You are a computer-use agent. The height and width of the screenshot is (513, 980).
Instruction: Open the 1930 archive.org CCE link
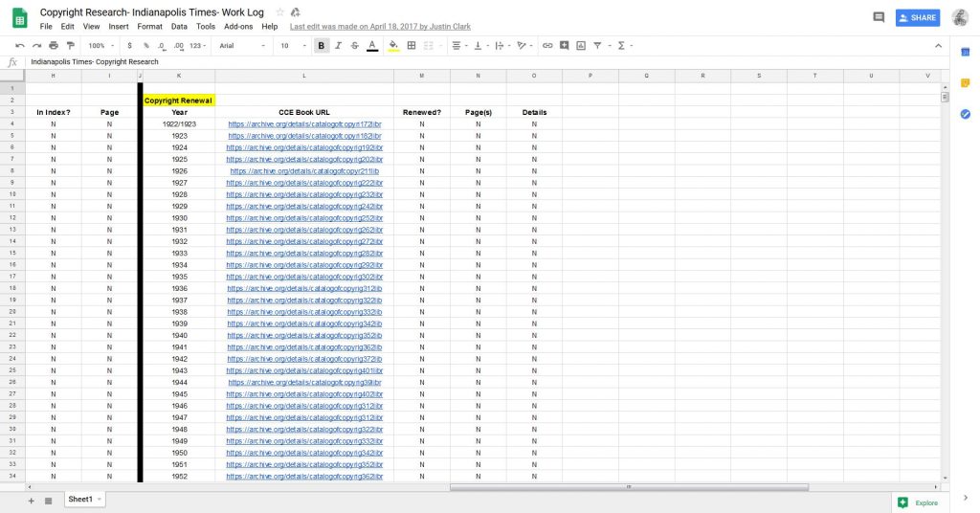coord(304,218)
